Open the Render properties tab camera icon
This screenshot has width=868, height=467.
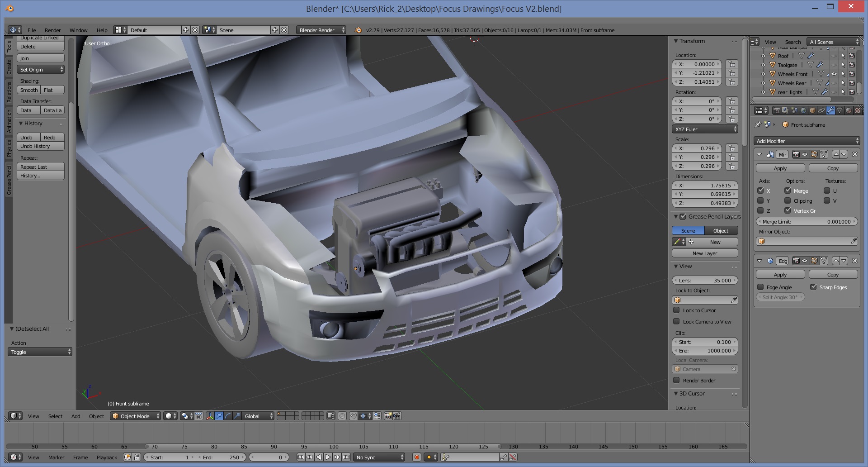(x=776, y=110)
